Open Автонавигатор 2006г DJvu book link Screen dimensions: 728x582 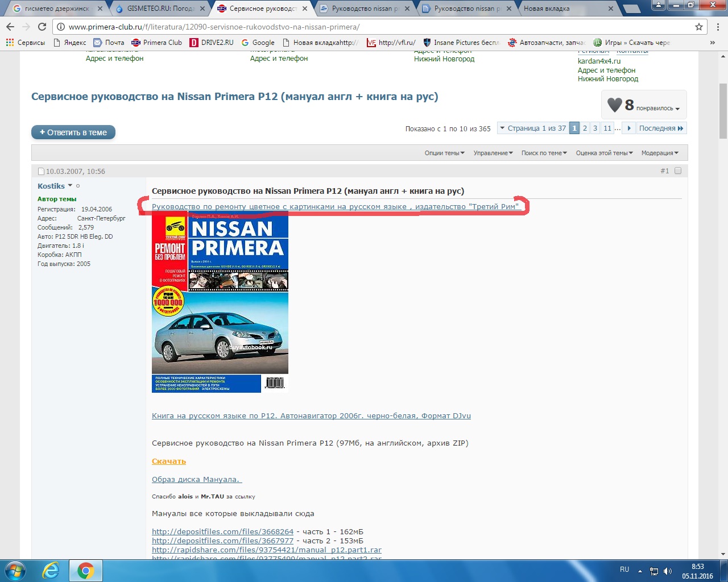[311, 415]
